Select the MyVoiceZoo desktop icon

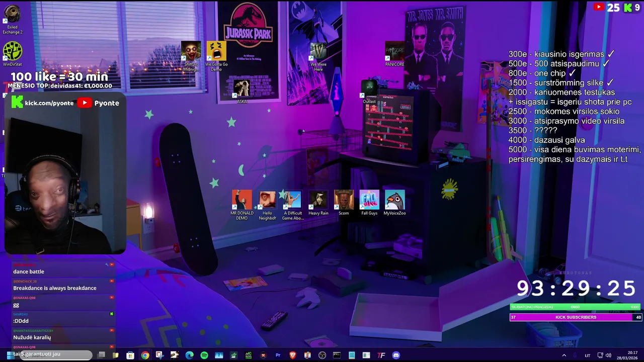tap(394, 203)
